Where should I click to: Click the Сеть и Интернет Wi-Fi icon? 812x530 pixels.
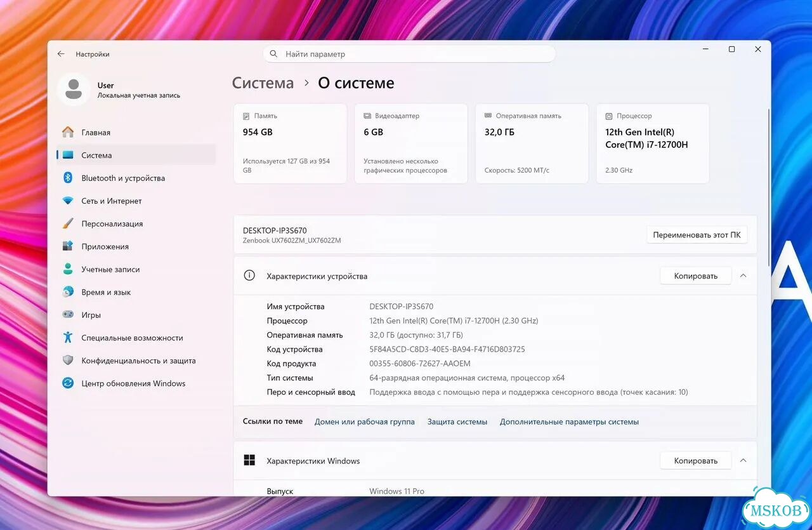point(68,201)
